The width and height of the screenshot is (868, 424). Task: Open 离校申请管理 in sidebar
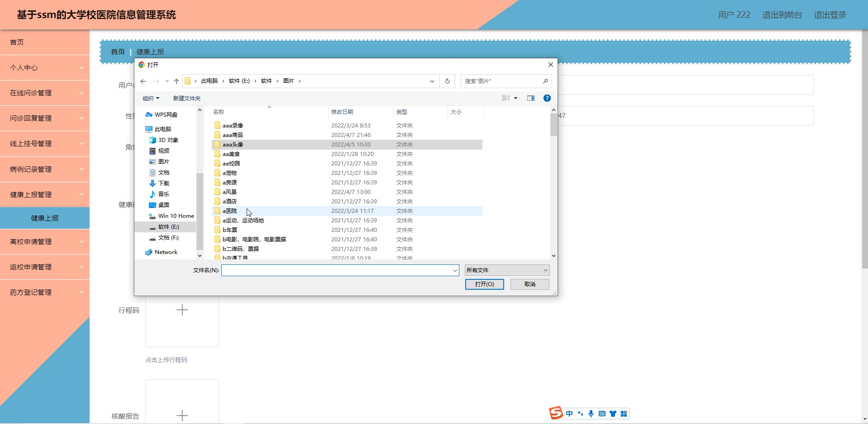pyautogui.click(x=45, y=242)
